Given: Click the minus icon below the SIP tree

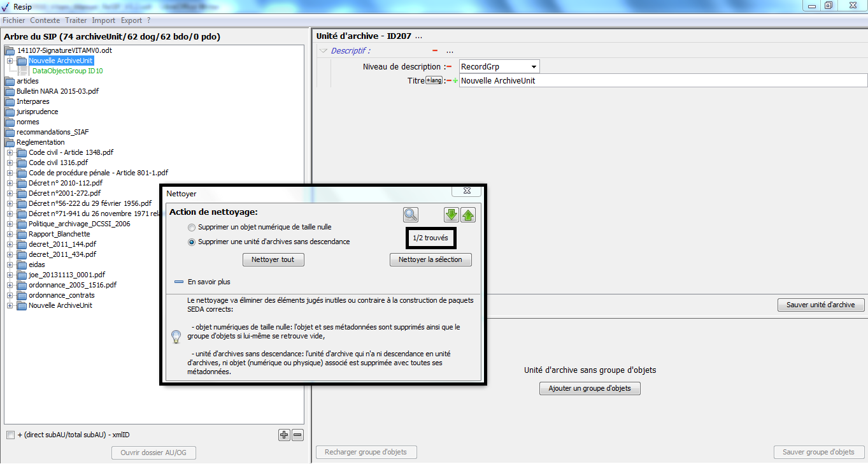Looking at the screenshot, I should (297, 435).
